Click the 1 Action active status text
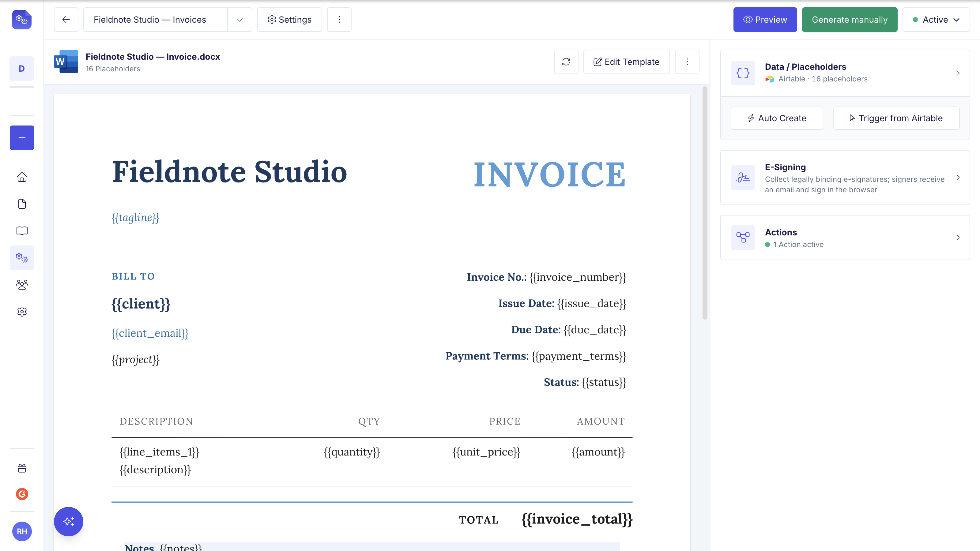 pos(798,245)
